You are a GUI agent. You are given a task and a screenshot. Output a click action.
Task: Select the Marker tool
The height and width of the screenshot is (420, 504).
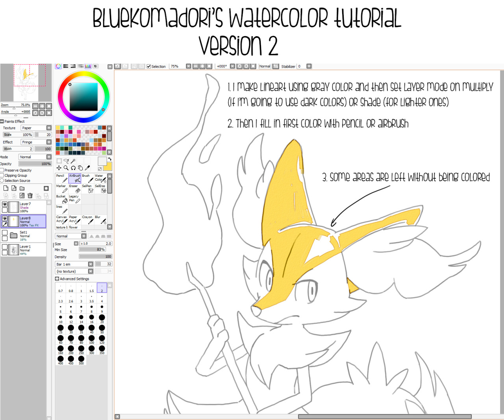click(x=61, y=189)
